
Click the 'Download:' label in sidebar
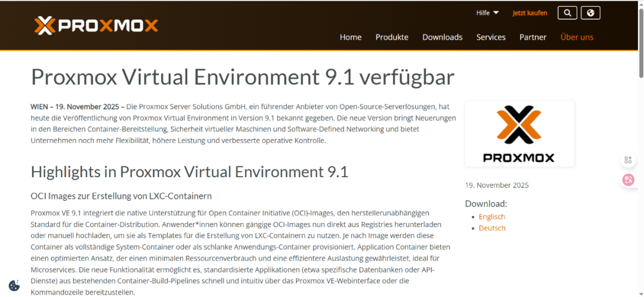pyautogui.click(x=486, y=204)
